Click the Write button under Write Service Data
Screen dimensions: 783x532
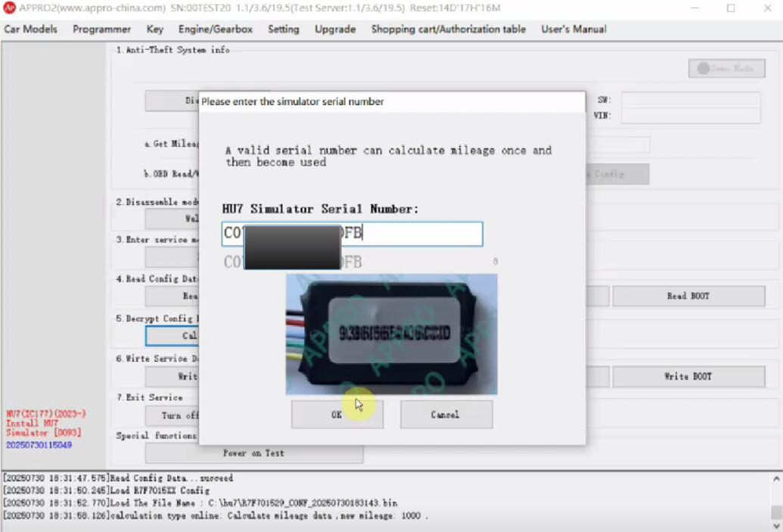pos(172,376)
